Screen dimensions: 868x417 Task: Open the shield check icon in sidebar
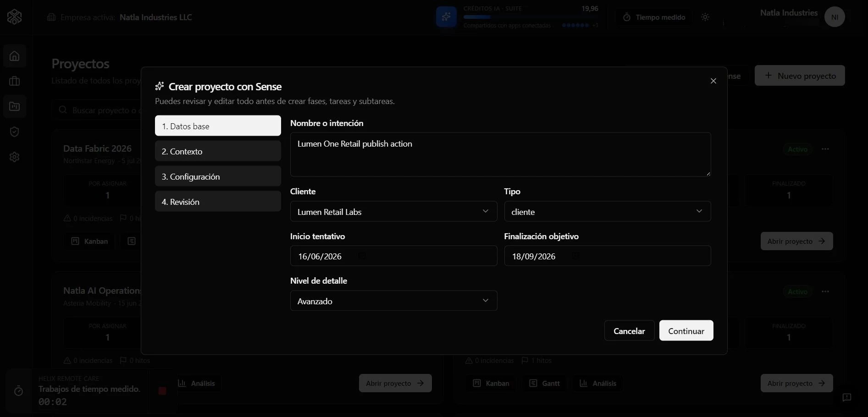(15, 132)
